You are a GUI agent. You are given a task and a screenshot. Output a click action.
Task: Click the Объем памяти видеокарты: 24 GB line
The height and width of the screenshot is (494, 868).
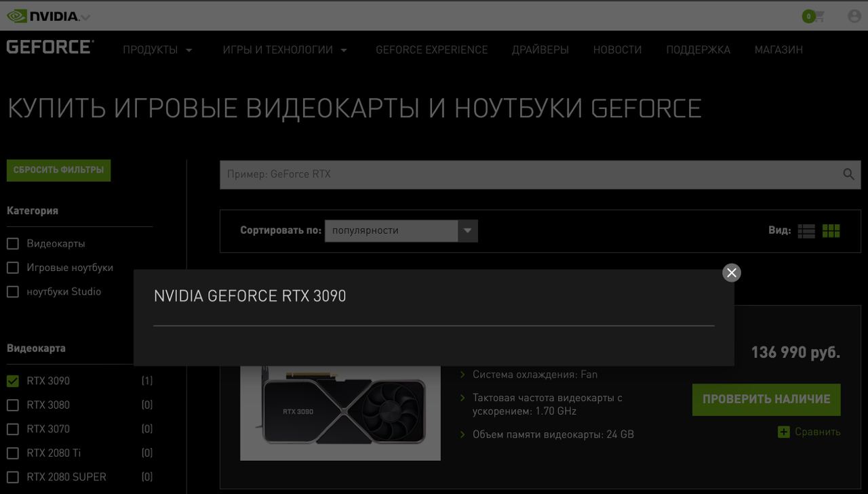553,434
